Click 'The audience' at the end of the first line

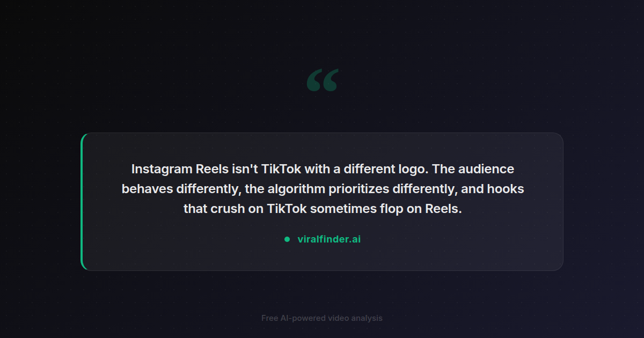coord(473,169)
